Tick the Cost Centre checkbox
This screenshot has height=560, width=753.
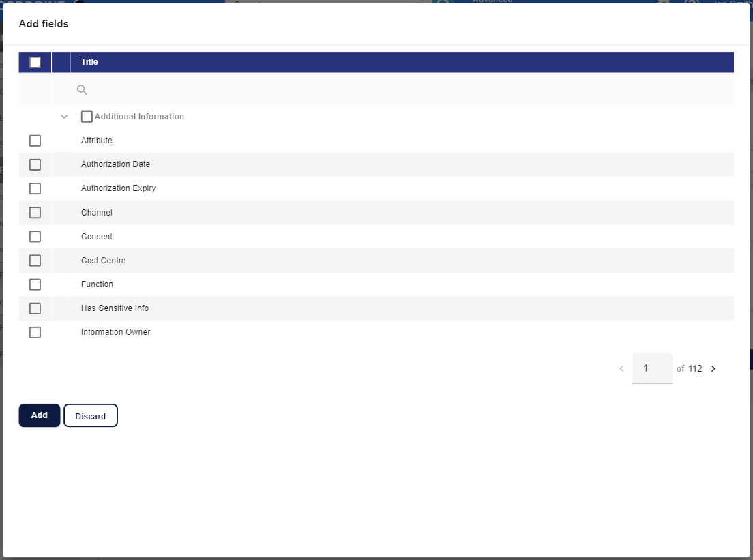coord(35,261)
